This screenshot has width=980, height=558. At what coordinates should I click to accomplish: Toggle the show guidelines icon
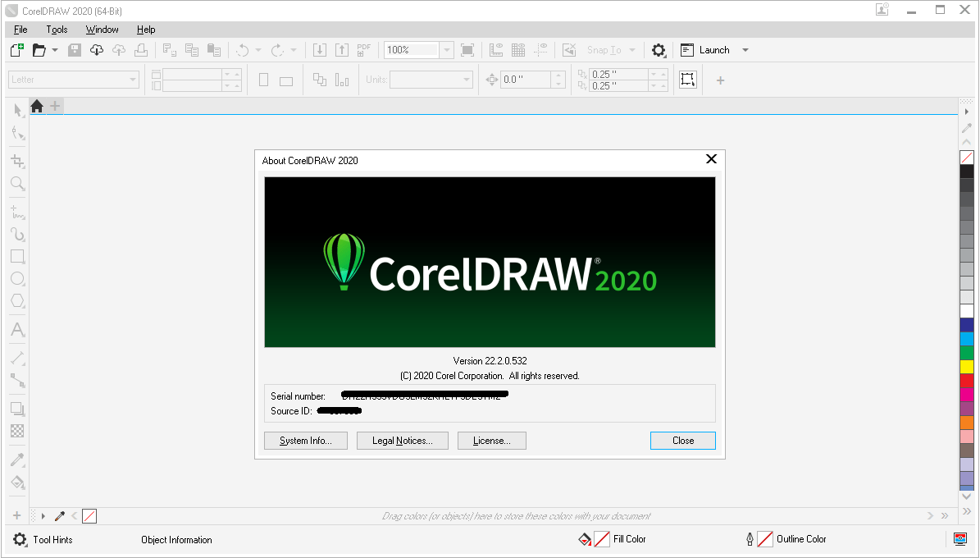(540, 50)
